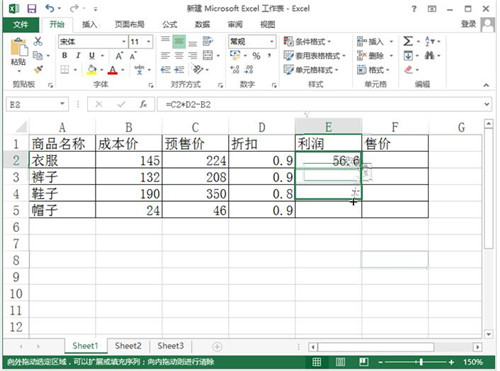This screenshot has height=371, width=500.
Task: Click the Find binoculars icon
Action: click(430, 55)
